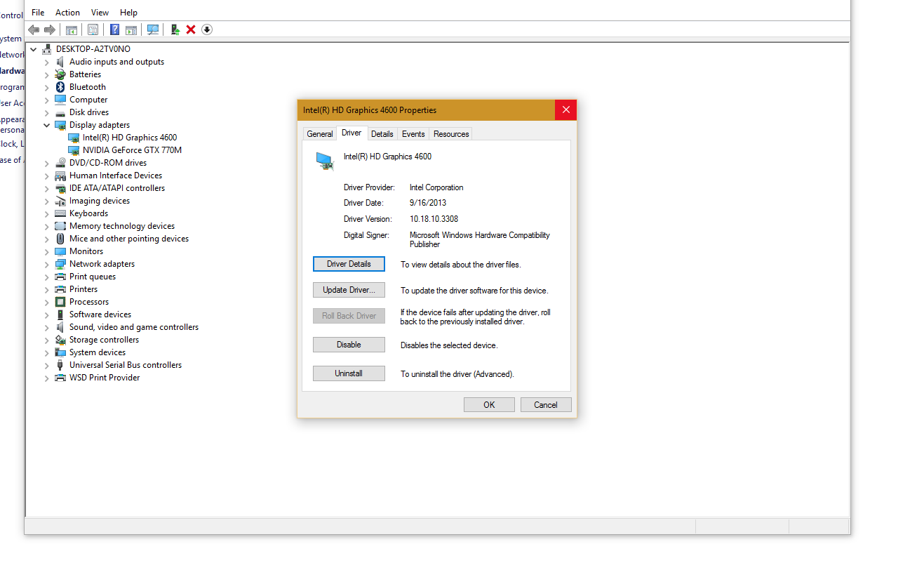
Task: Click the Network adapters category icon
Action: 60,264
